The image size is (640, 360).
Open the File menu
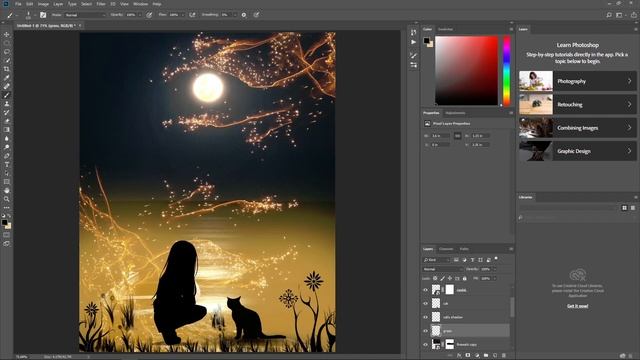(18, 4)
